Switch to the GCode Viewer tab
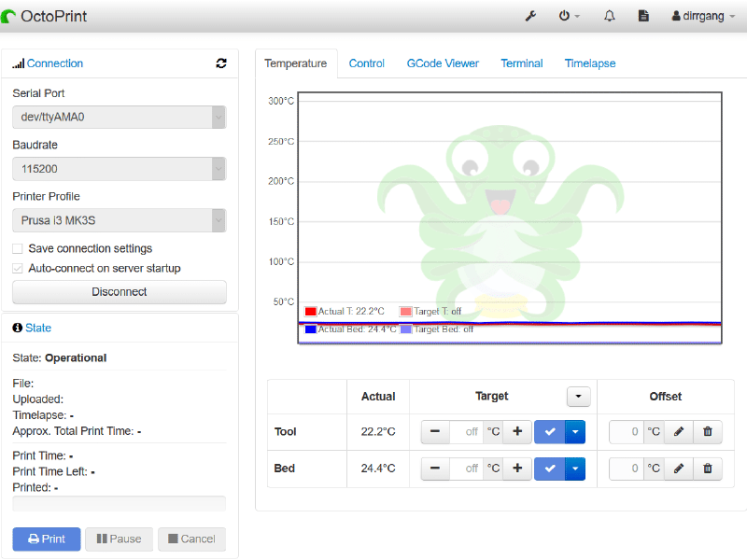 443,63
